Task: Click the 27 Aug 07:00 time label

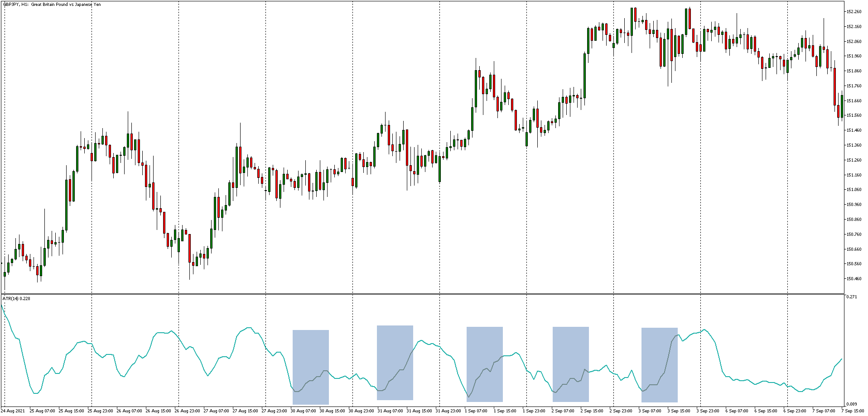Action: (216, 411)
